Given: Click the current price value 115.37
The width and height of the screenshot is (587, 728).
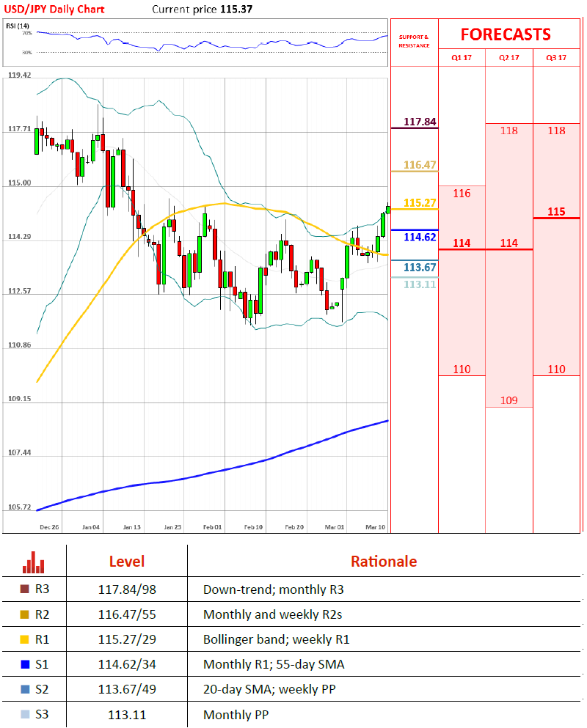Looking at the screenshot, I should [236, 10].
